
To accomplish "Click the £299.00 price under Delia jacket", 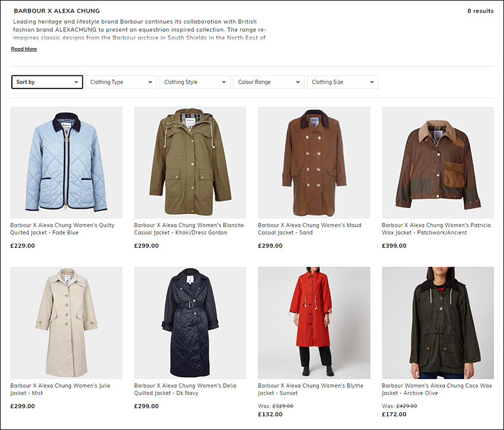I will pyautogui.click(x=146, y=406).
